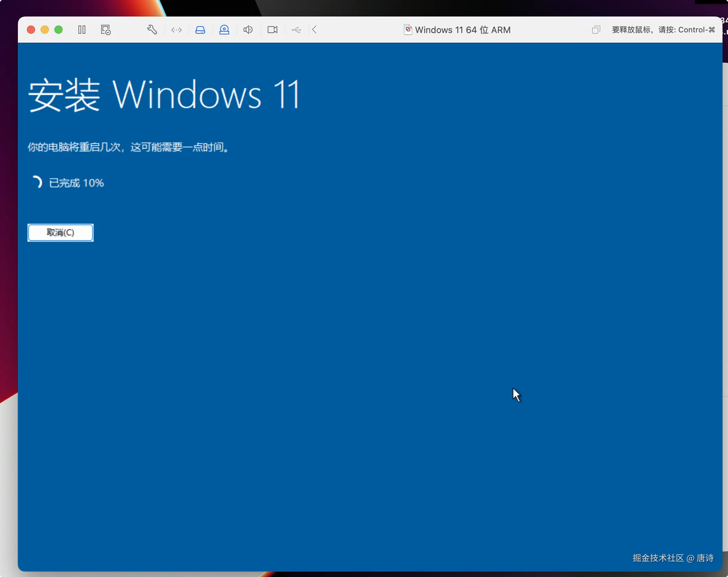The width and height of the screenshot is (728, 577).
Task: Click the VM document icon in title
Action: [x=408, y=30]
